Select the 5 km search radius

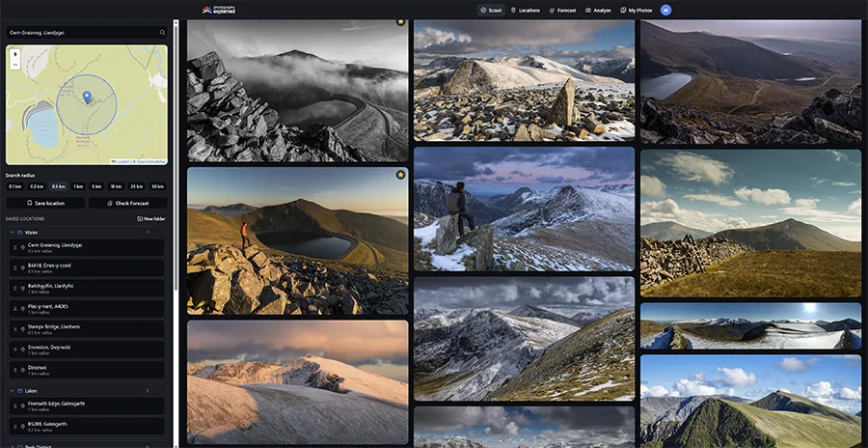pos(95,186)
